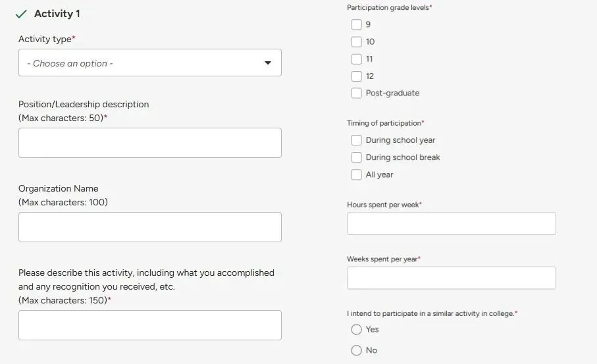Click the Activity 1 section heading
597x364 pixels.
coord(57,14)
